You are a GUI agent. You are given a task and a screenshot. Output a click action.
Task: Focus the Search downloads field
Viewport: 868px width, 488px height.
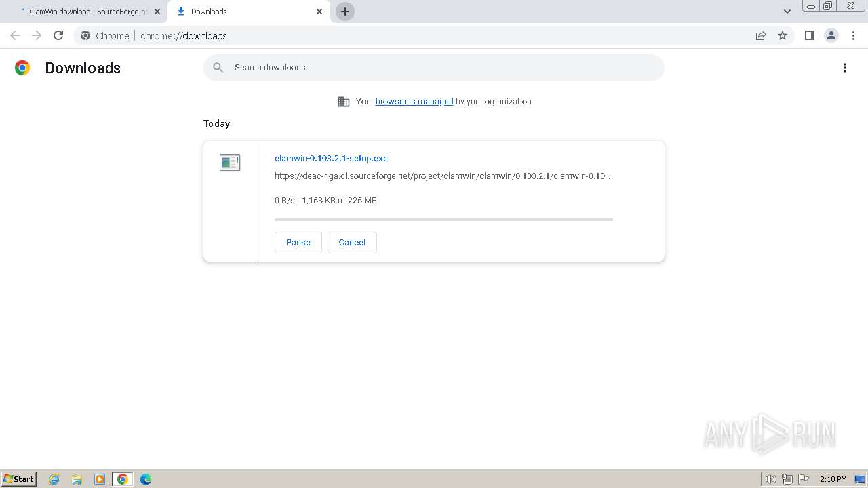(x=434, y=67)
